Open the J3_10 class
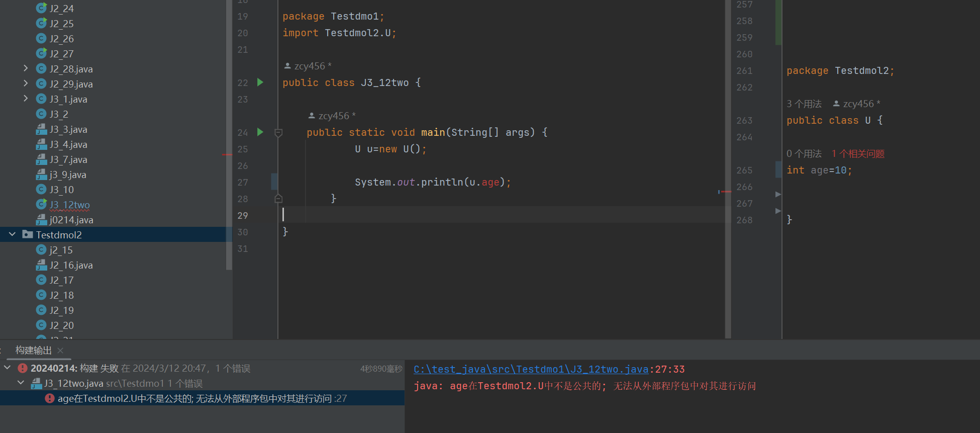980x433 pixels. 61,190
